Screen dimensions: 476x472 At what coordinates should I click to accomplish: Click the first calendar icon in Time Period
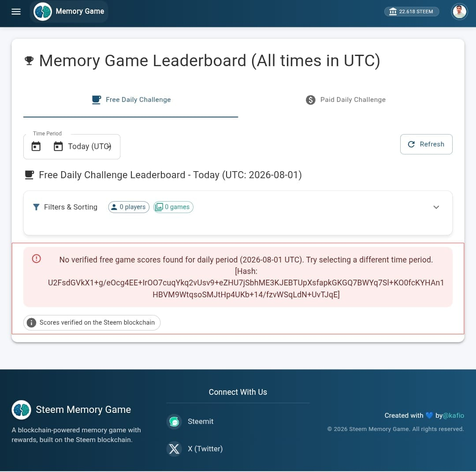click(x=36, y=146)
